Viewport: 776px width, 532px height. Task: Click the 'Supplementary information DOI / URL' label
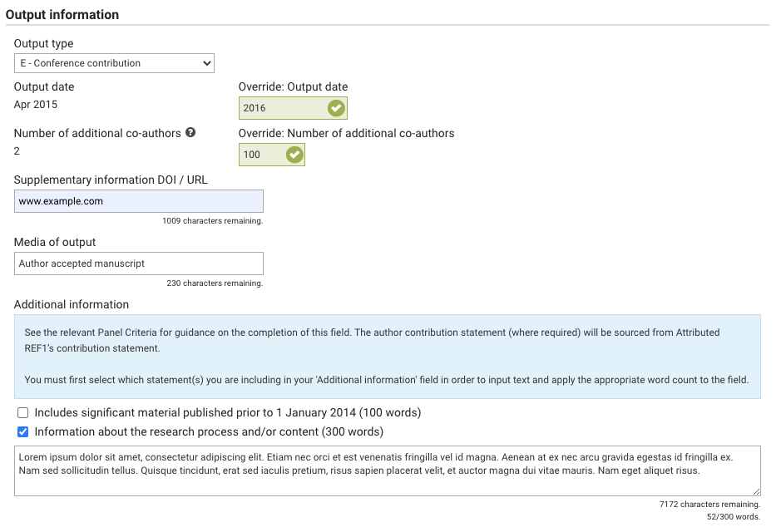(x=111, y=180)
